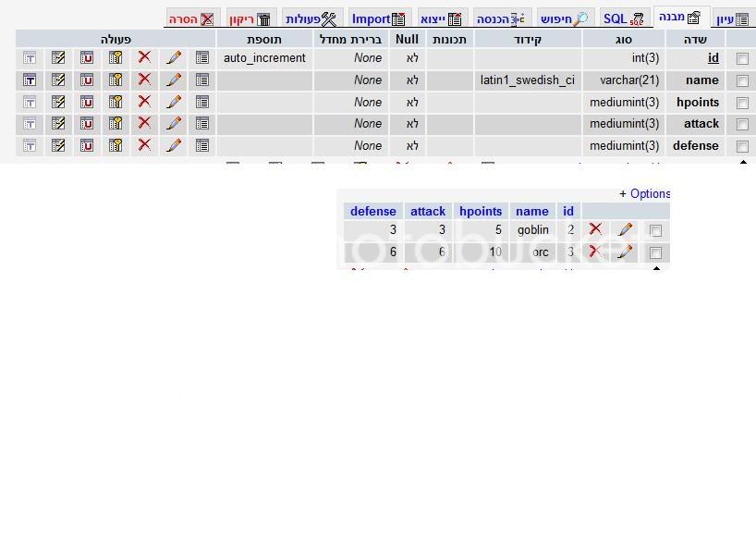Screen dimensions: 756x541
Task: Click the orc name value
Action: point(541,252)
